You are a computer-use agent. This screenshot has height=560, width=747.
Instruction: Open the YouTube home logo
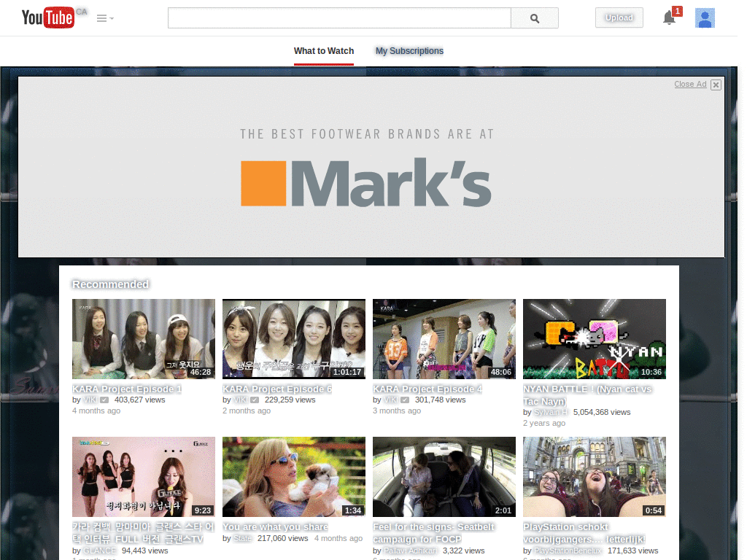(48, 17)
